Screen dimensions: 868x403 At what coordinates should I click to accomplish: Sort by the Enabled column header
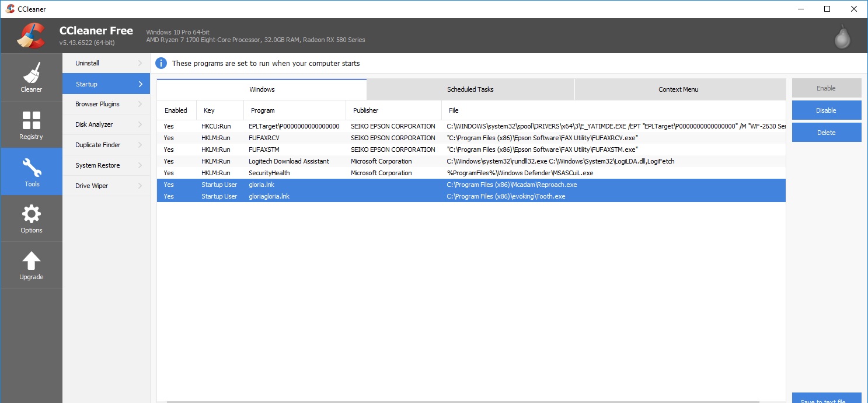coord(176,110)
